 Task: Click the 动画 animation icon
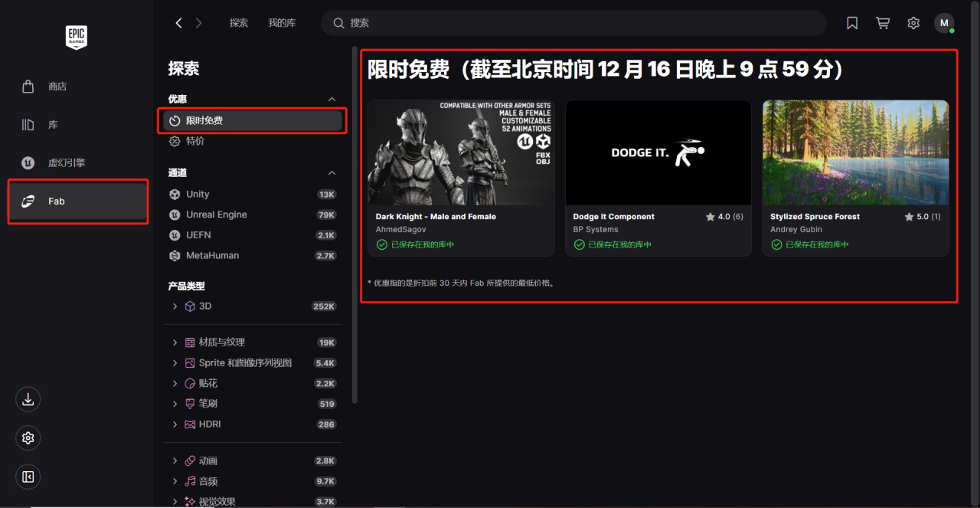pyautogui.click(x=190, y=460)
